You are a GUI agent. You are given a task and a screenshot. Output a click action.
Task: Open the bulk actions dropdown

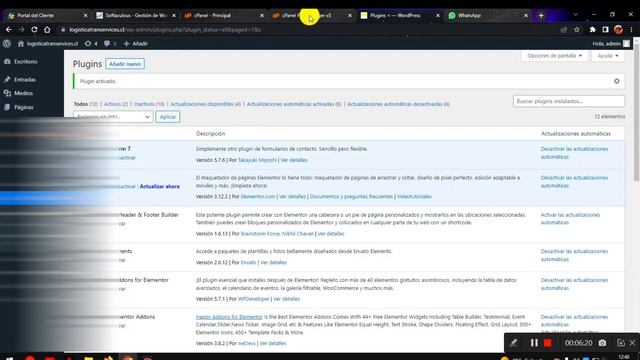[113, 117]
